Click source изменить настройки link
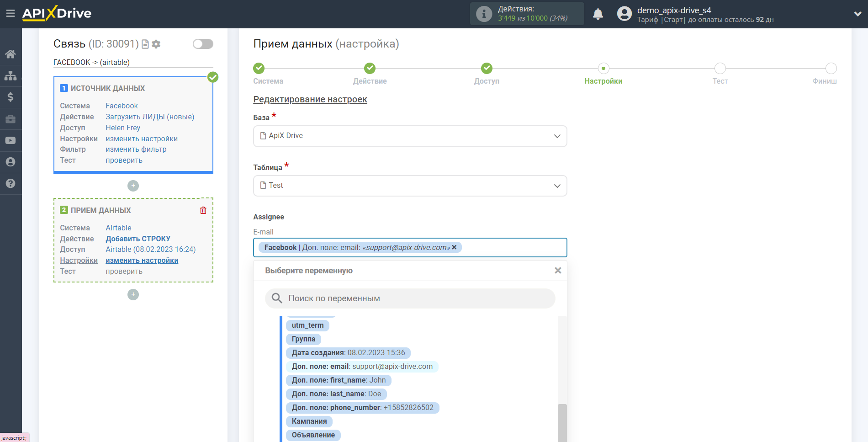The image size is (868, 442). (142, 138)
